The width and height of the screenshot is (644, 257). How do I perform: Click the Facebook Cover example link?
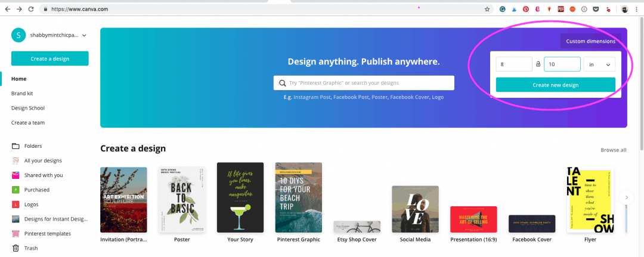pos(410,97)
